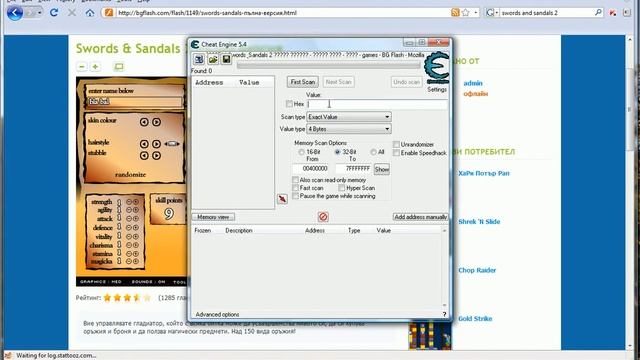Enable the Hex checkbox
This screenshot has width=640, height=360.
[x=289, y=104]
